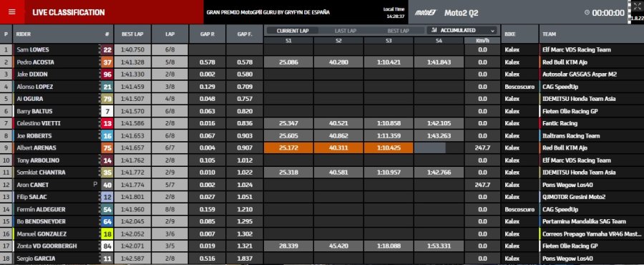Switch to the CURRENT LAP view

(293, 31)
